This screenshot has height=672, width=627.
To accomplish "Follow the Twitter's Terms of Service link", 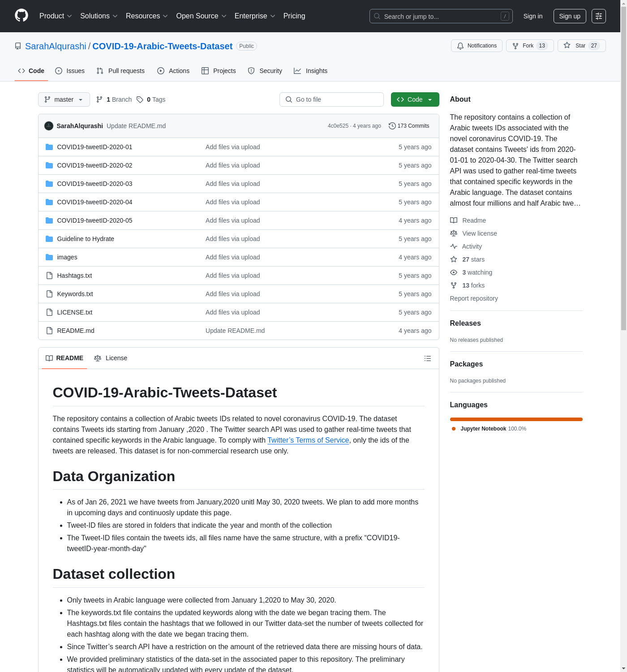I will [308, 440].
